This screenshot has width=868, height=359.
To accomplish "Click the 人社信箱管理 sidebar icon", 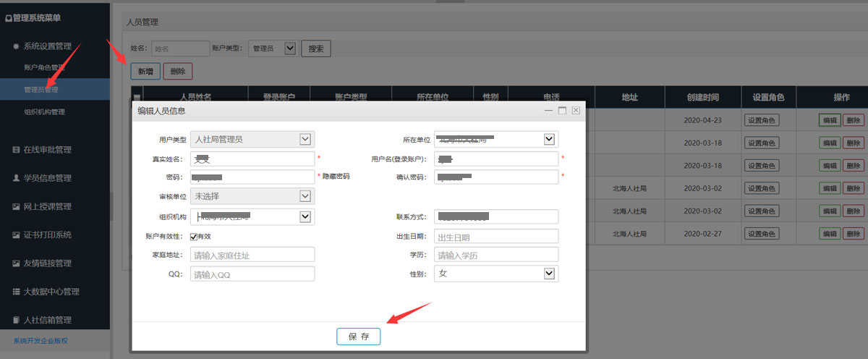I will pos(16,320).
